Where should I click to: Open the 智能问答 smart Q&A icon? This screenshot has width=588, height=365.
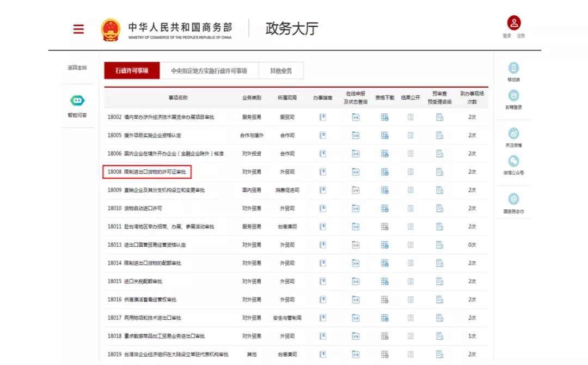77,101
